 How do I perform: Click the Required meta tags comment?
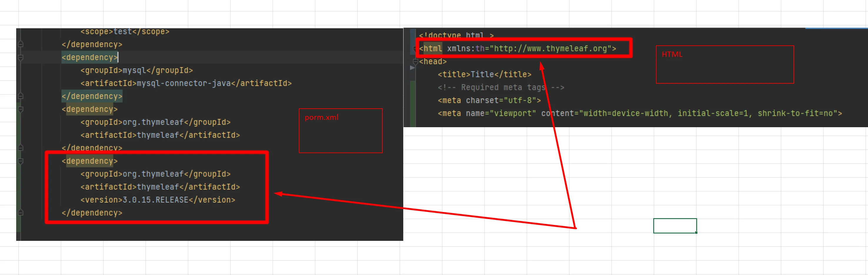tap(501, 88)
